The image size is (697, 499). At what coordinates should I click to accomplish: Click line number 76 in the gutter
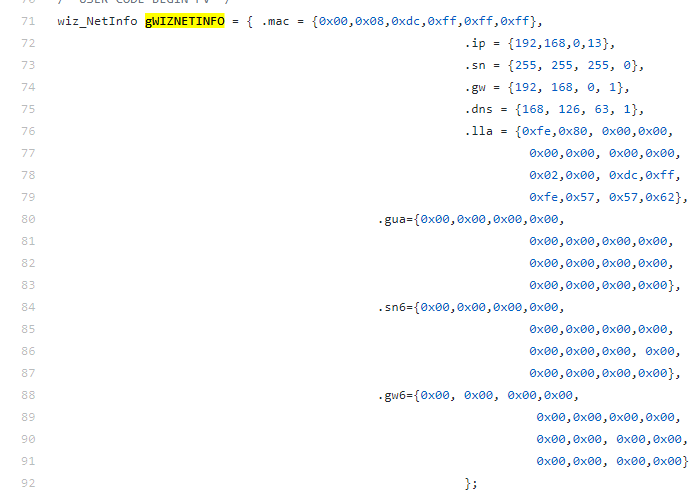tap(28, 131)
